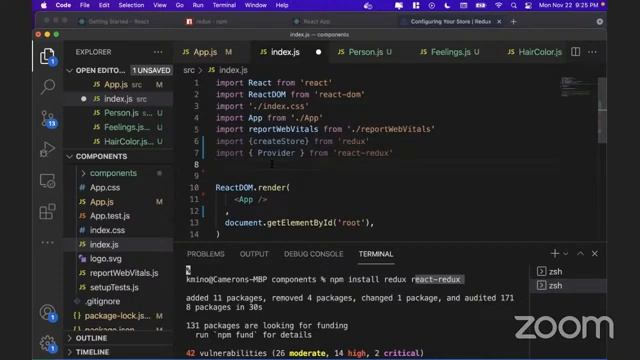The image size is (640, 360).
Task: Expand the Outline section
Action: pyautogui.click(x=69, y=338)
